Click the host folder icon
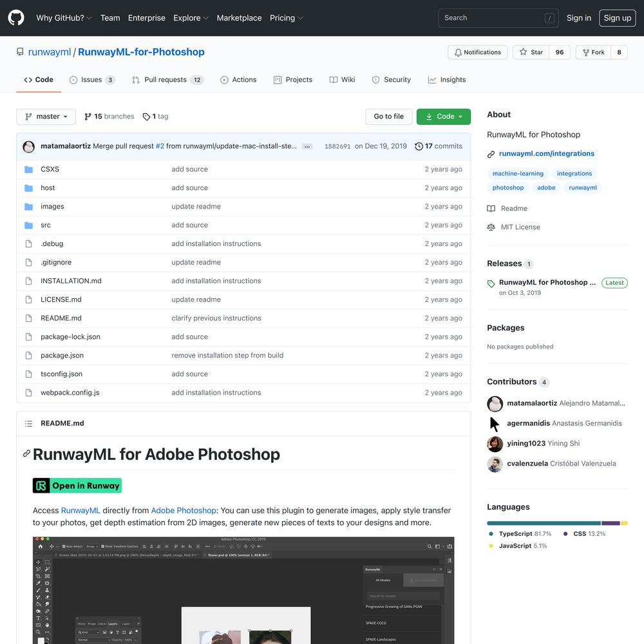644x644 pixels. pos(28,187)
